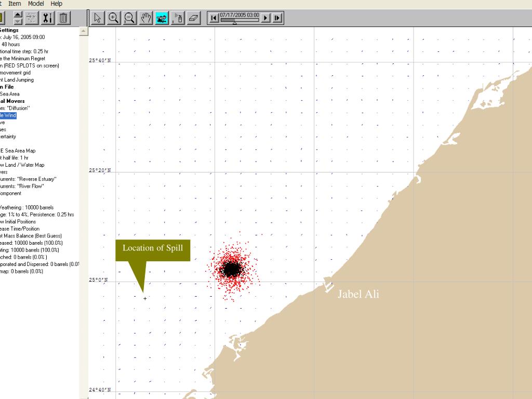Screen dimensions: 532x399
Task: Open the Model menu
Action: pos(36,4)
